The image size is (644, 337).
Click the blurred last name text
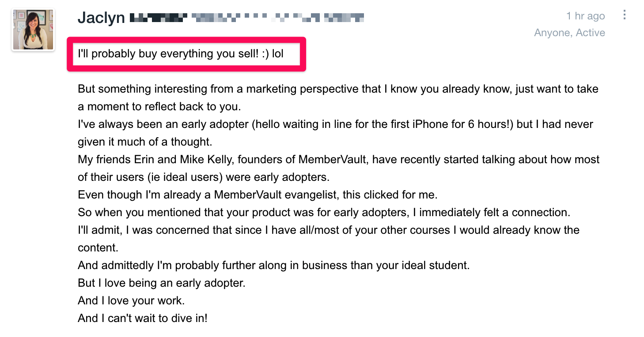click(247, 18)
